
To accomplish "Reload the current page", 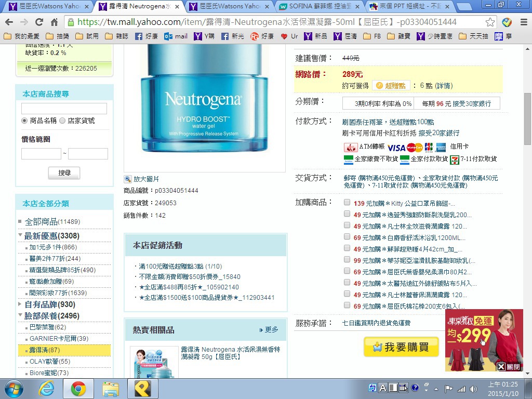I will 39,22.
